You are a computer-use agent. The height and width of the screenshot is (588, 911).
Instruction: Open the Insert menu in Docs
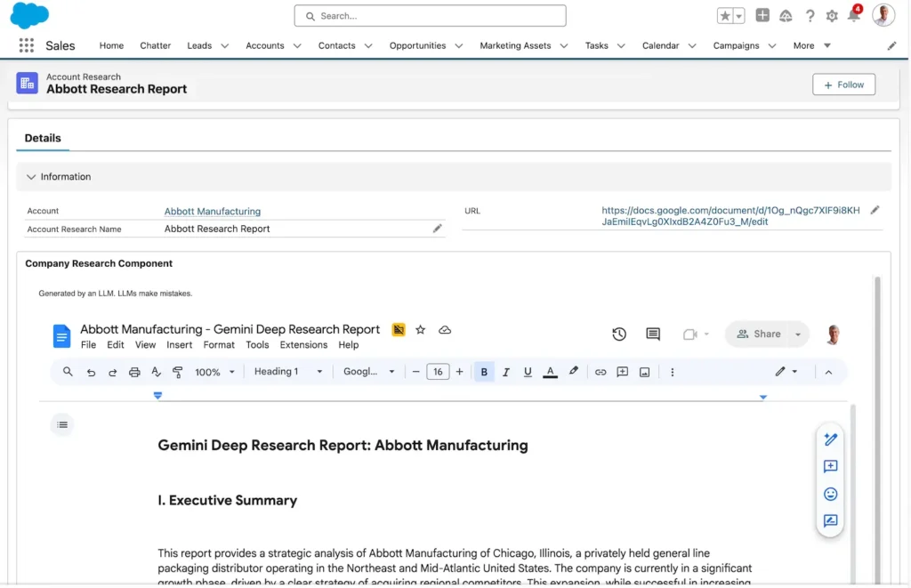pos(179,344)
